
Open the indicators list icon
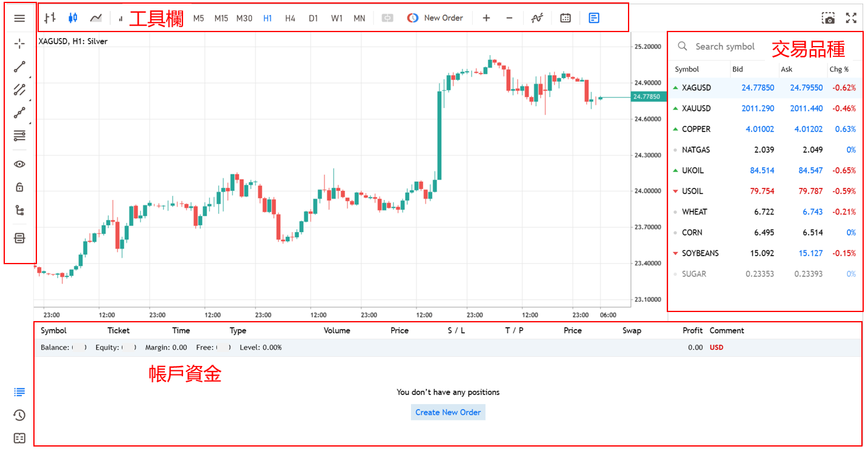[537, 18]
